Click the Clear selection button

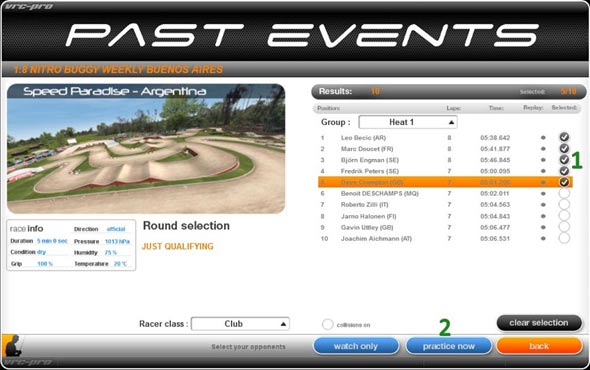[x=539, y=323]
